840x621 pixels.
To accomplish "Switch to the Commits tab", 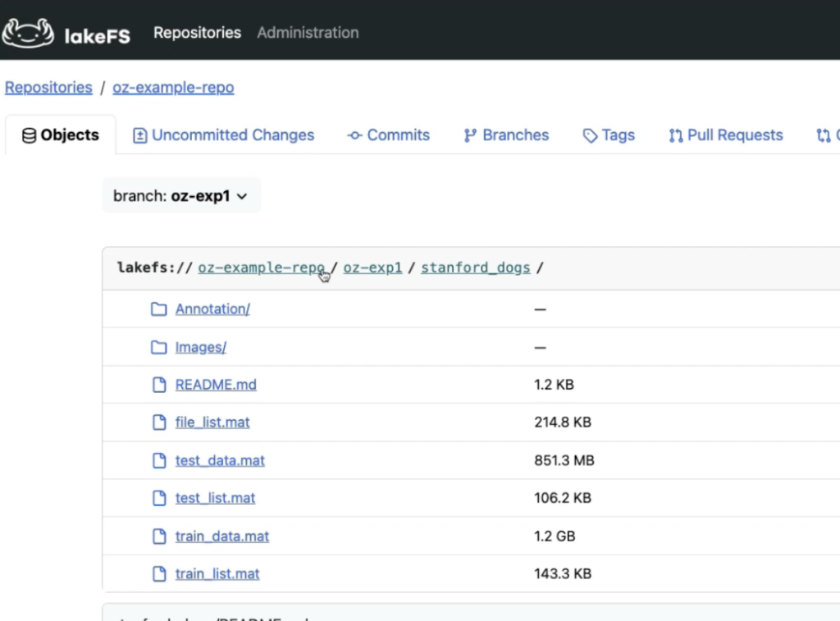I will [388, 135].
